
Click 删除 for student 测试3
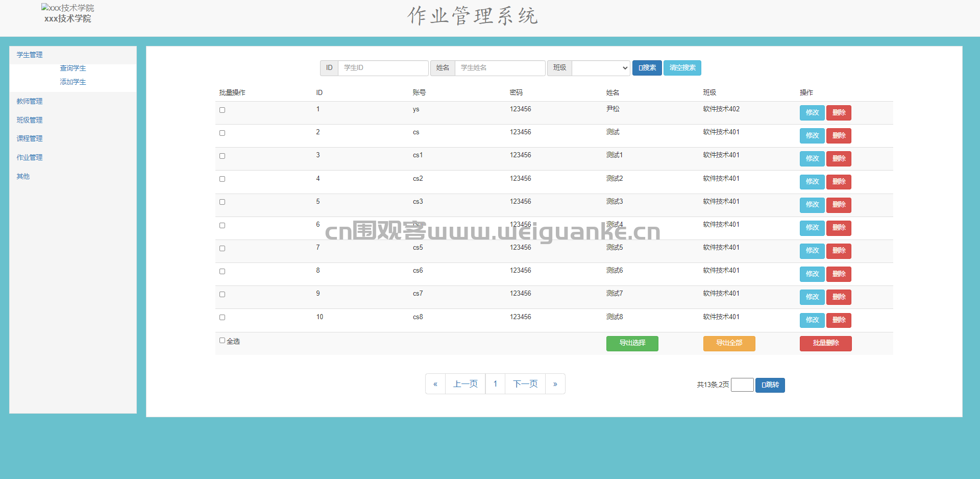pos(839,205)
